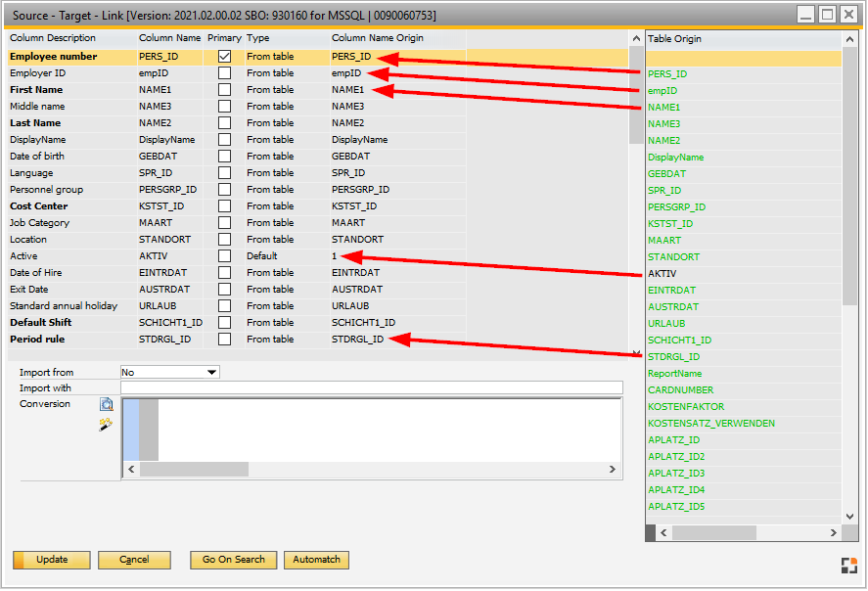Click the left scroll arrow in Conversion box

pos(129,470)
